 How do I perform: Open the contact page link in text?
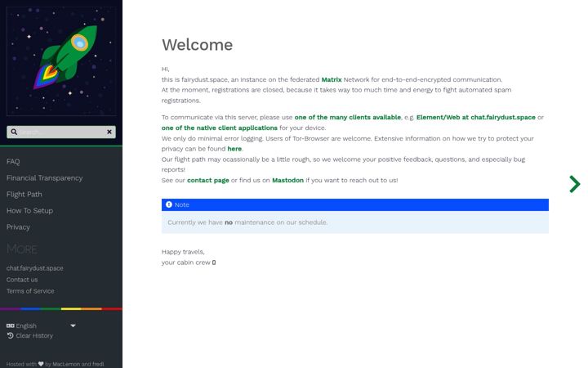(208, 180)
